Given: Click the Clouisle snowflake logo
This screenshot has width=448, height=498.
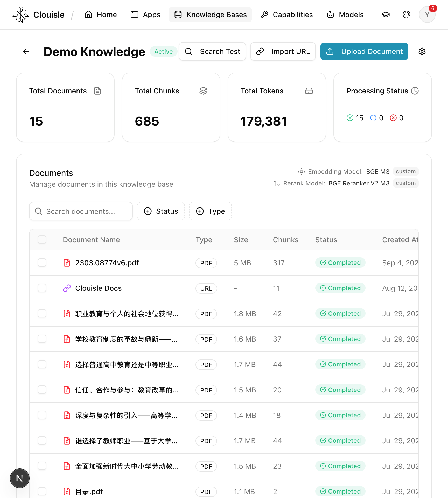Looking at the screenshot, I should (20, 15).
